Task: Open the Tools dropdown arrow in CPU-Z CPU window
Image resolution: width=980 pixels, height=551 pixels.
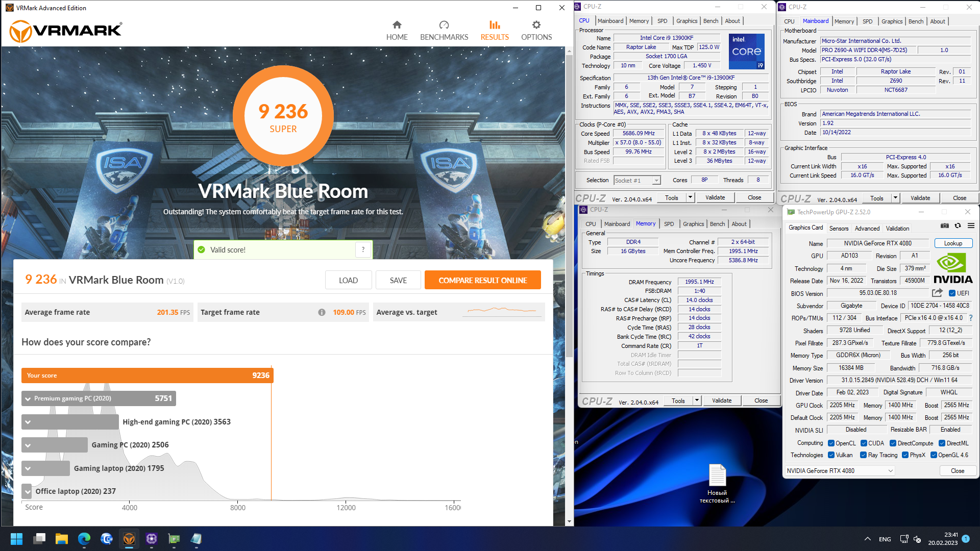Action: click(x=690, y=197)
